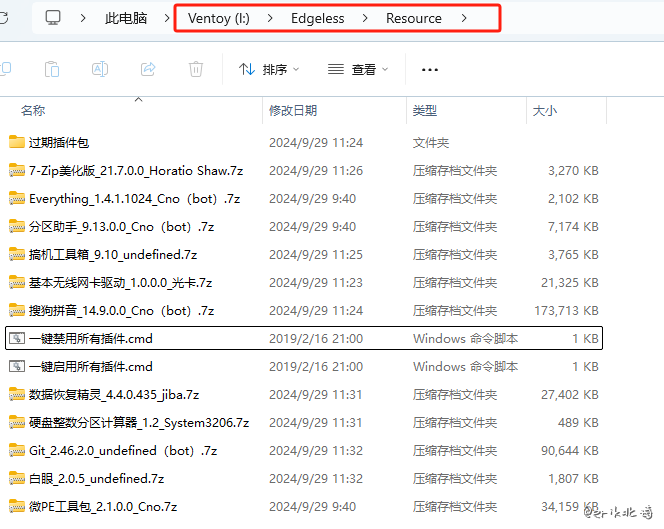Click the Rename icon in toolbar
The image size is (664, 529).
(x=100, y=69)
